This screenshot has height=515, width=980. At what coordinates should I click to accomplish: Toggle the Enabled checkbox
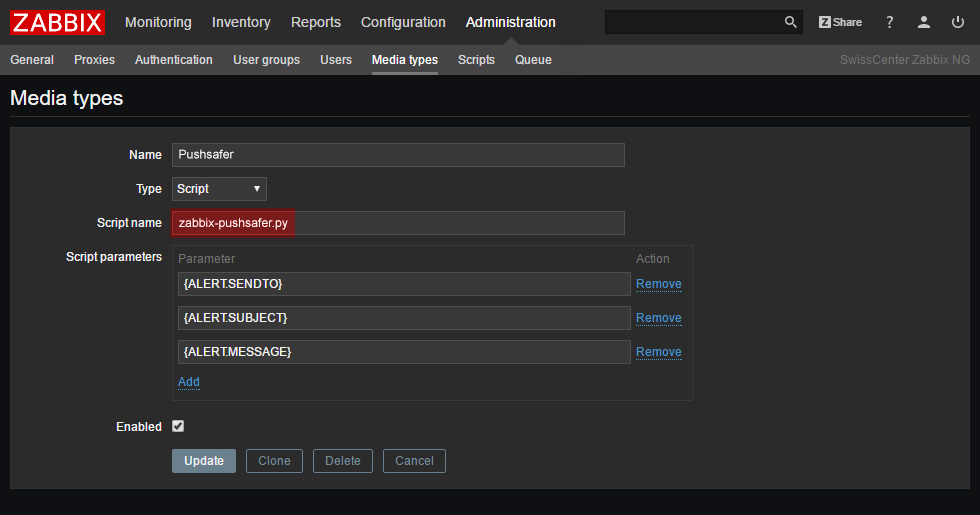coord(178,426)
